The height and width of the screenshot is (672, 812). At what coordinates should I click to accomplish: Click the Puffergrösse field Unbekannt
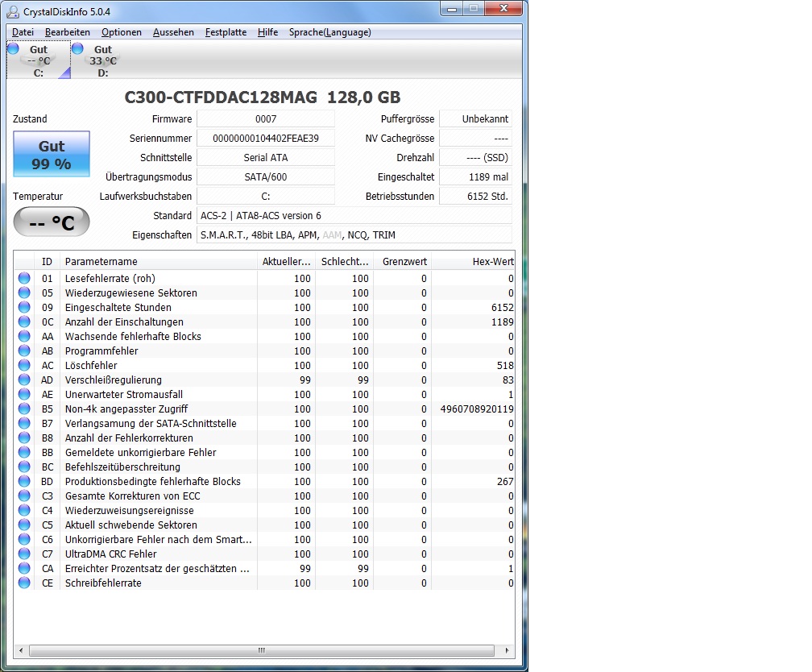click(475, 118)
